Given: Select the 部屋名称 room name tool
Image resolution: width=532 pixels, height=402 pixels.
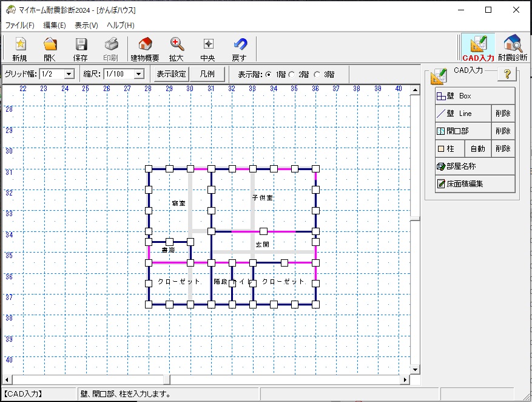Looking at the screenshot, I should click(x=475, y=166).
